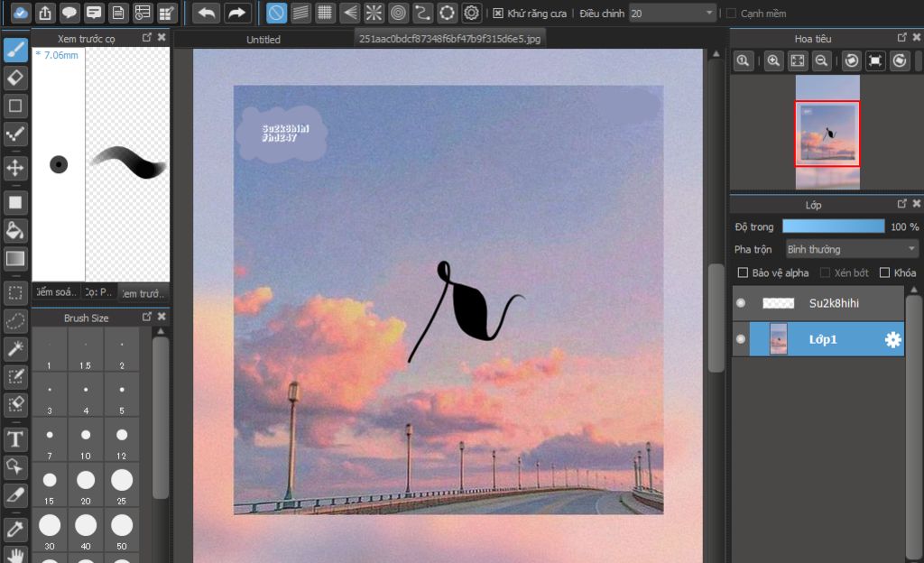
Task: Enable concentric circle snap guide
Action: coord(398,13)
